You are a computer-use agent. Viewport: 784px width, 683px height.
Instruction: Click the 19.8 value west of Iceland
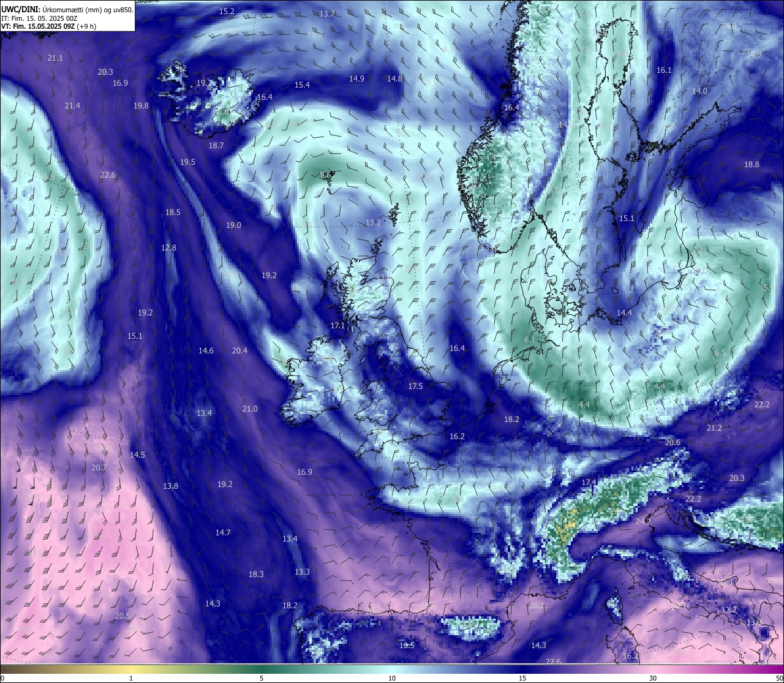[x=141, y=105]
